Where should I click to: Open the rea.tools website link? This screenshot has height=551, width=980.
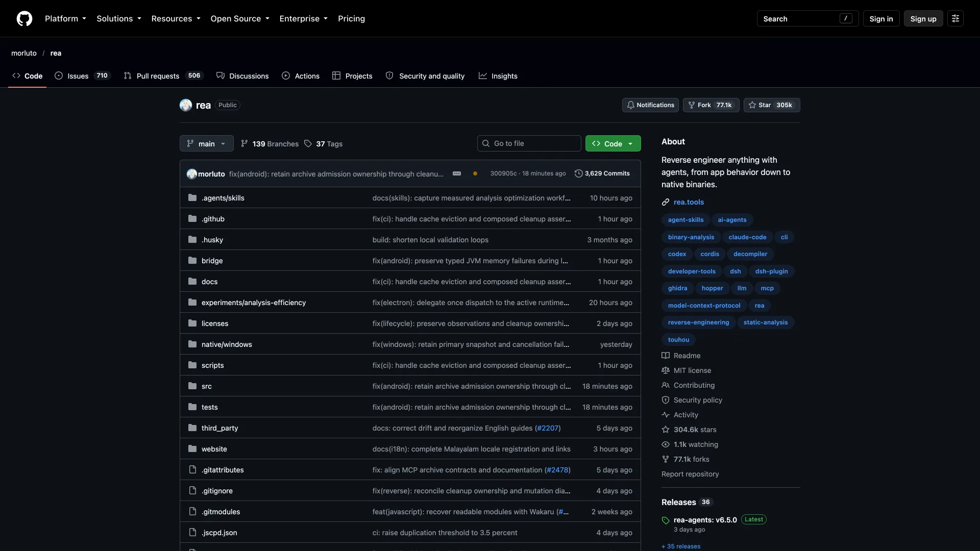tap(689, 202)
